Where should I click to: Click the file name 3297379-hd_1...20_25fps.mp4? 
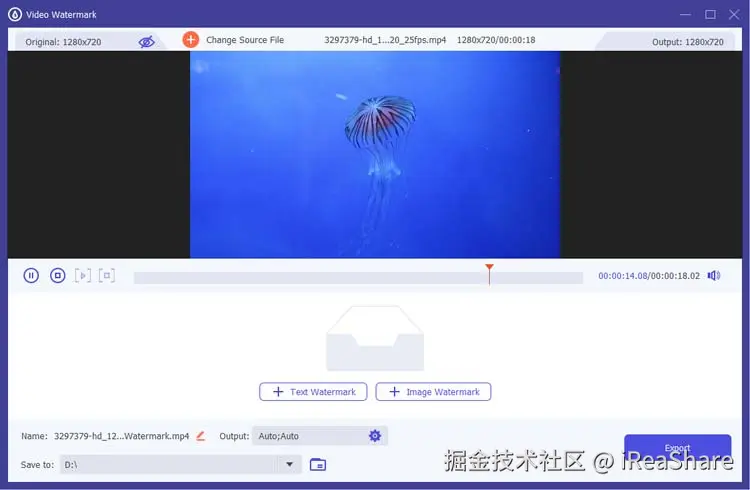[385, 40]
